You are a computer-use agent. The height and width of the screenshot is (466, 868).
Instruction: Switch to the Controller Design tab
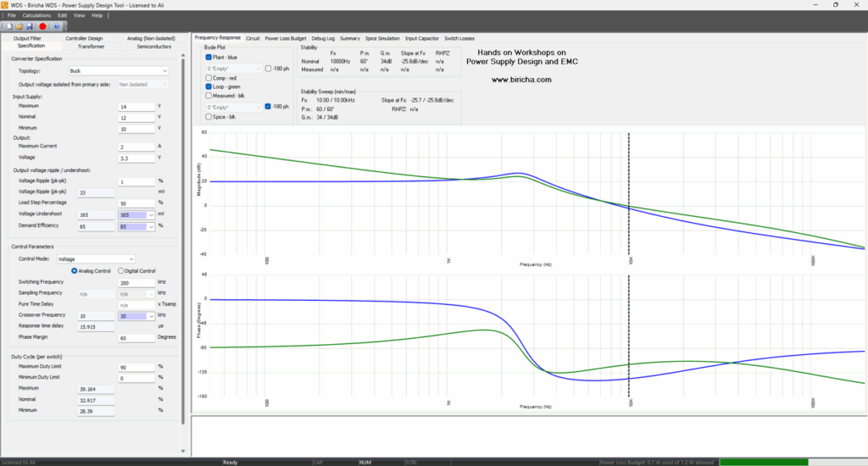tap(84, 38)
